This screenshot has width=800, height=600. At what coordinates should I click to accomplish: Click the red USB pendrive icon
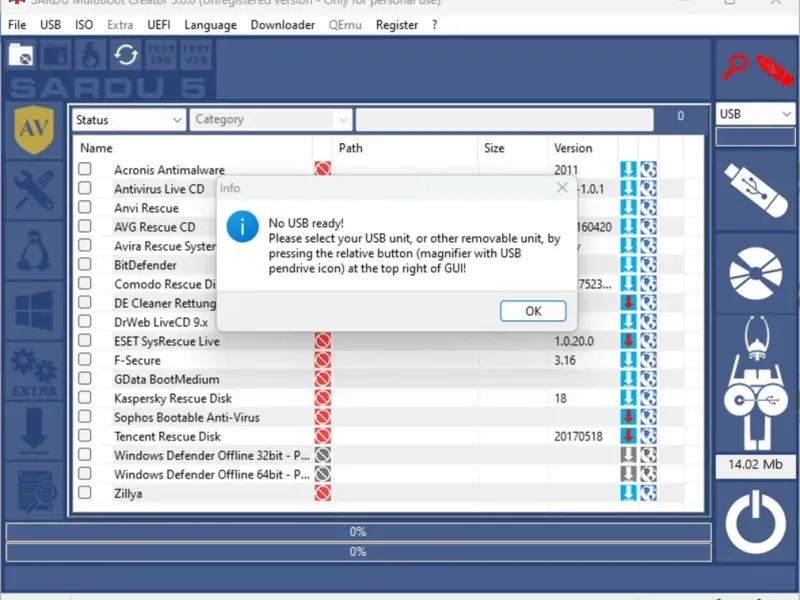[773, 70]
